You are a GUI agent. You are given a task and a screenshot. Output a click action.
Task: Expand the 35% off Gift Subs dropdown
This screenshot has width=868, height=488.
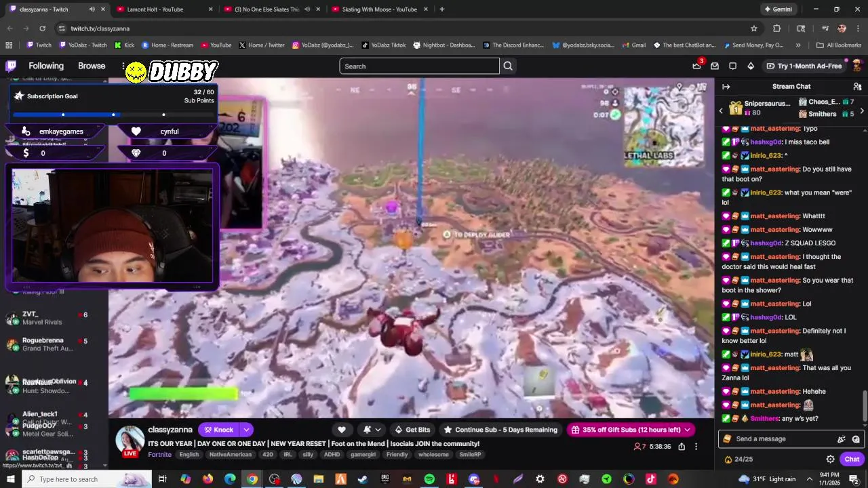coord(687,430)
